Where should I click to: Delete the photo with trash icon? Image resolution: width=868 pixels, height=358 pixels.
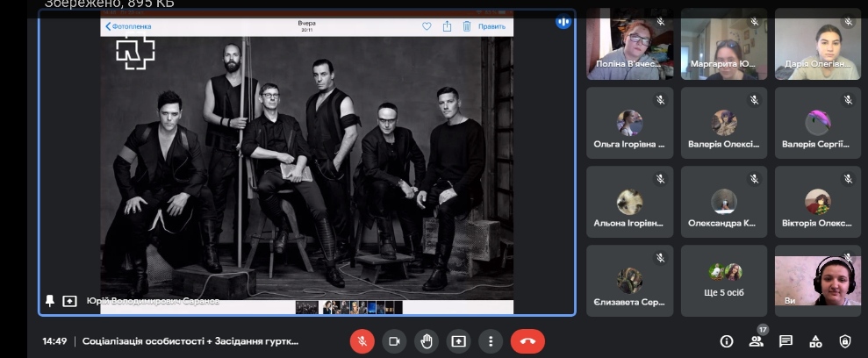tap(466, 26)
